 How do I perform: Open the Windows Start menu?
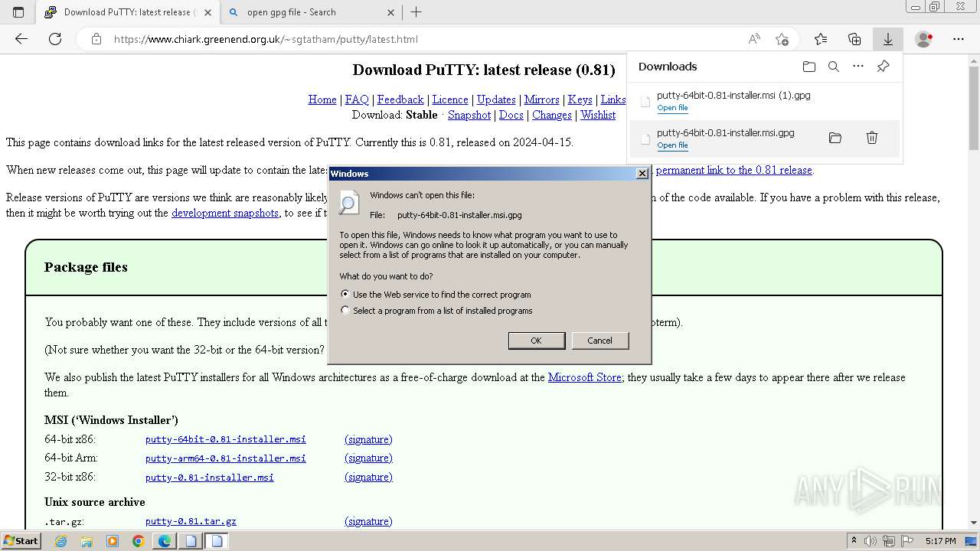(x=21, y=540)
